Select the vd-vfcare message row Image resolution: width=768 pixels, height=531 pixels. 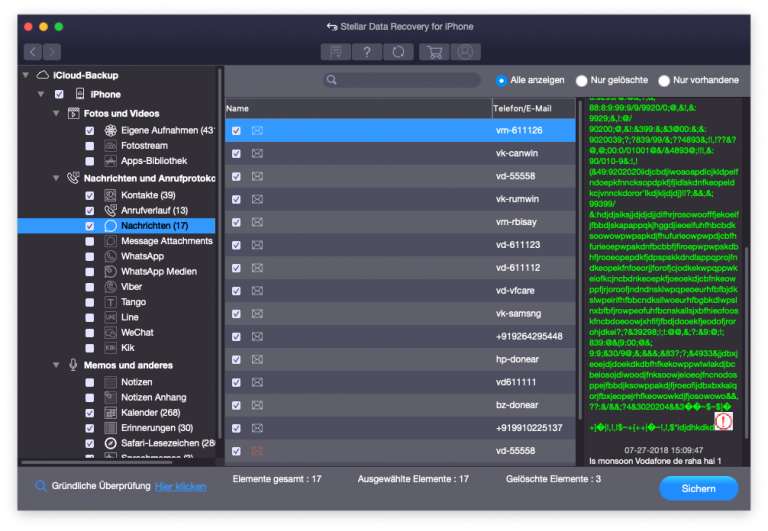400,290
